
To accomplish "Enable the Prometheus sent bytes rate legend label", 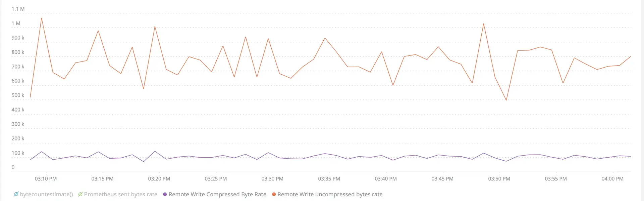I will tap(120, 194).
